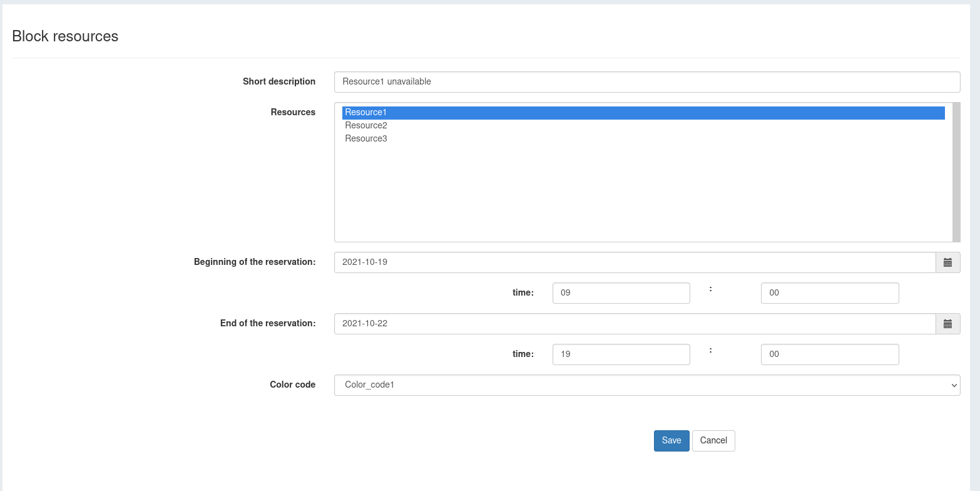Image resolution: width=980 pixels, height=491 pixels.
Task: Select Resource3 in the Resources list
Action: [x=643, y=139]
